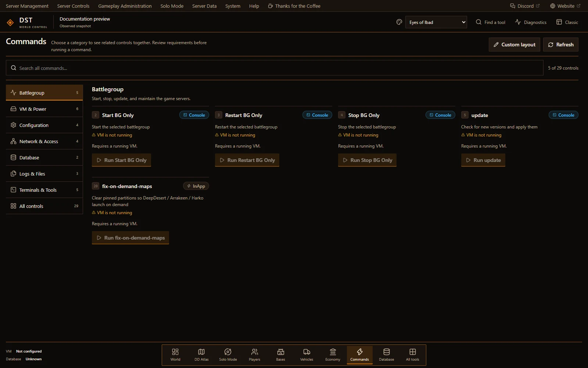Click Run Restart BG Only button
Image resolution: width=588 pixels, height=368 pixels.
click(x=247, y=160)
